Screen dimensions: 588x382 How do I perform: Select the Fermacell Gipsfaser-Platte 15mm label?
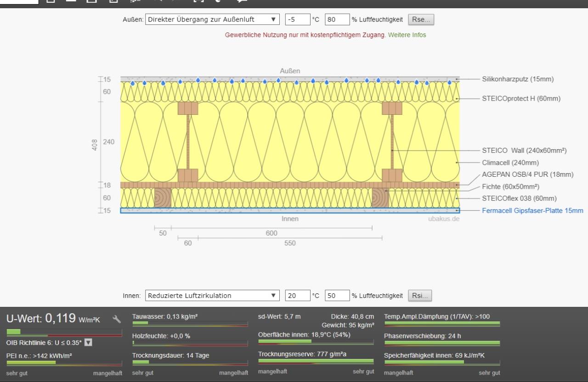(x=532, y=211)
